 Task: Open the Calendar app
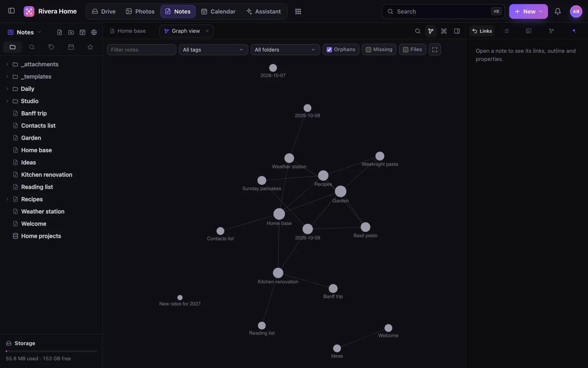[x=218, y=12]
